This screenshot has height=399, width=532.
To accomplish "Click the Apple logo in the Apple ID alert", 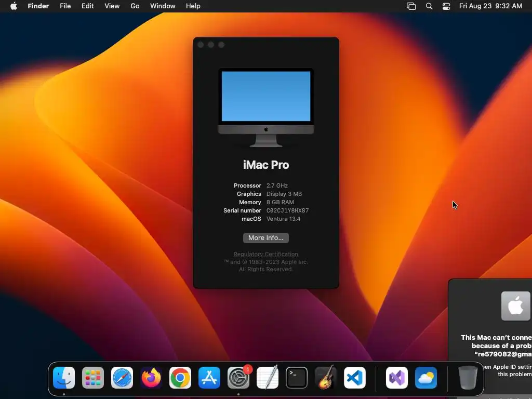I will [x=516, y=306].
